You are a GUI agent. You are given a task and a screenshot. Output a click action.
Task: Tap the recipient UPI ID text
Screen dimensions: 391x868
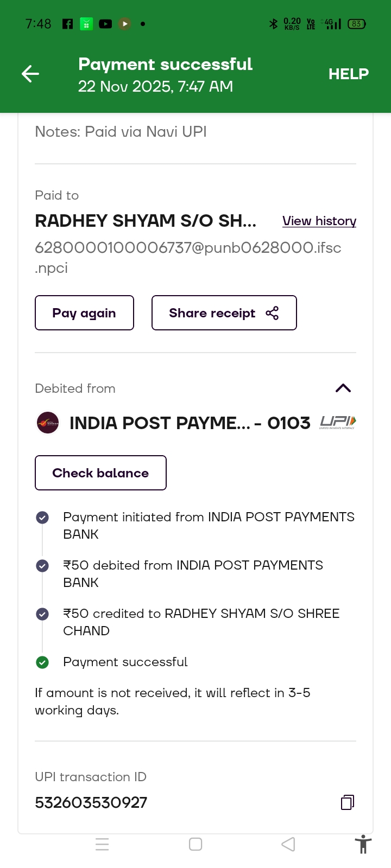point(188,248)
